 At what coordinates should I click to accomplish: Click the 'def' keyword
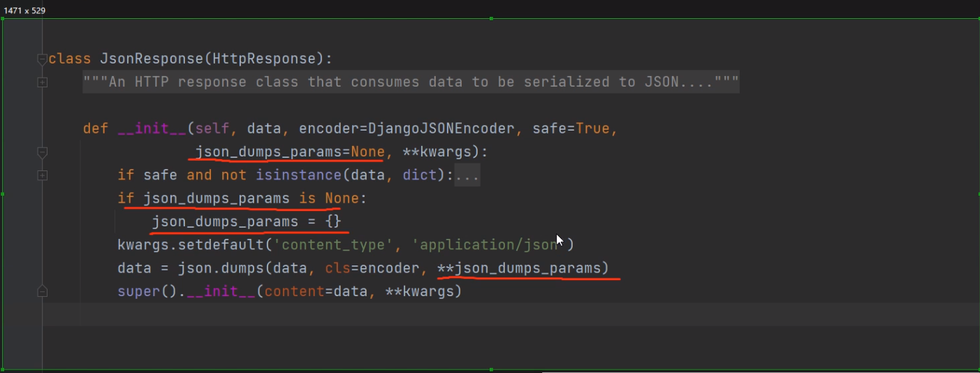[x=96, y=129]
